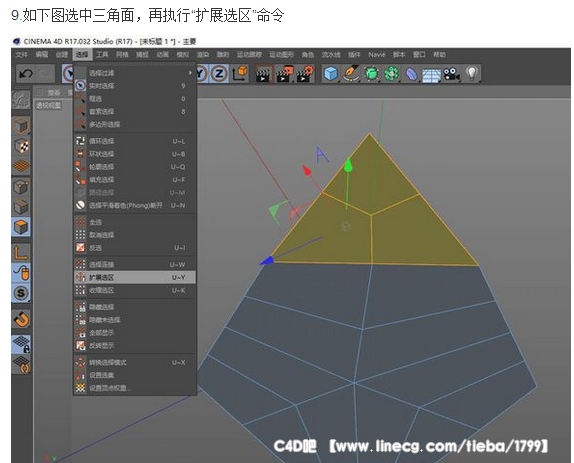Select the spline pen tool icon
The width and height of the screenshot is (574, 463).
click(x=351, y=74)
